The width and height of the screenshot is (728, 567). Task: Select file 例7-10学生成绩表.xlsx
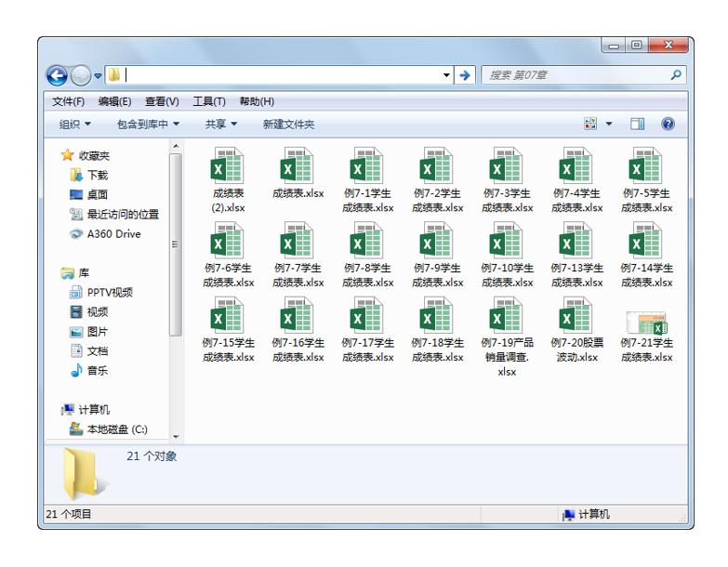pyautogui.click(x=507, y=255)
